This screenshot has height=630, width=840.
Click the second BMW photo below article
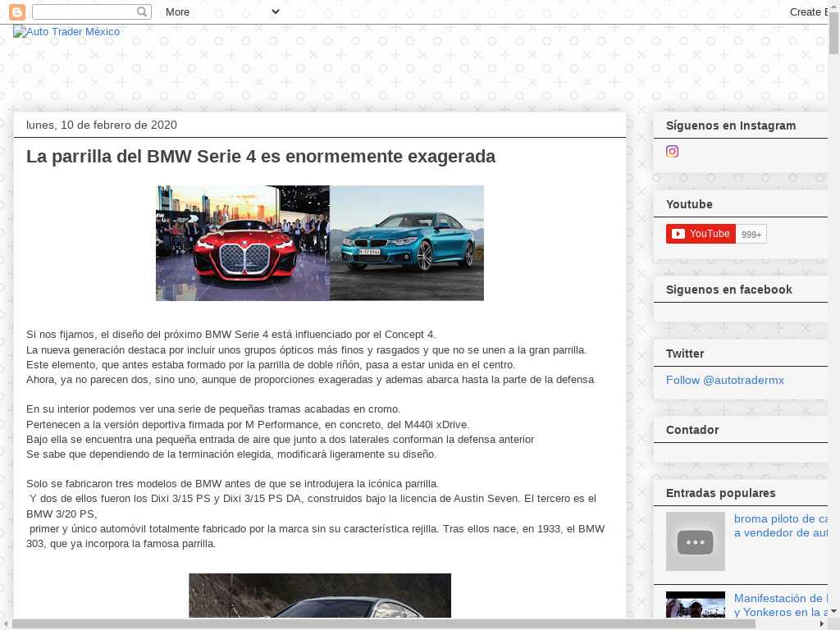(320, 595)
